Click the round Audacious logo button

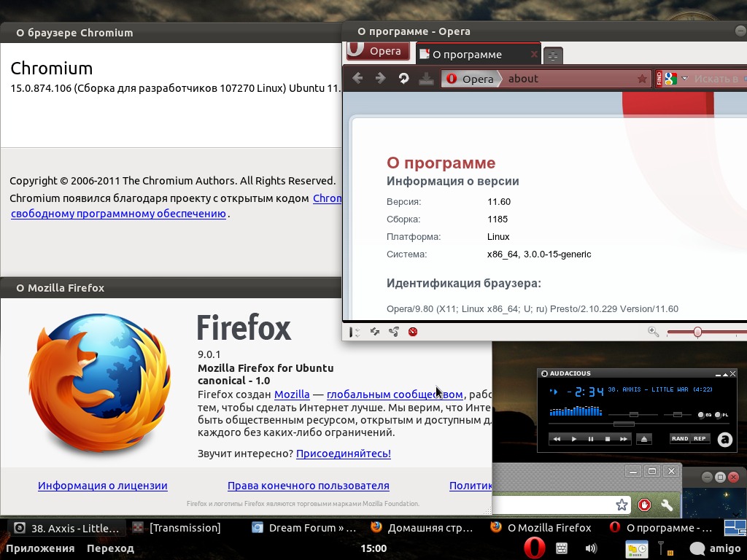725,439
